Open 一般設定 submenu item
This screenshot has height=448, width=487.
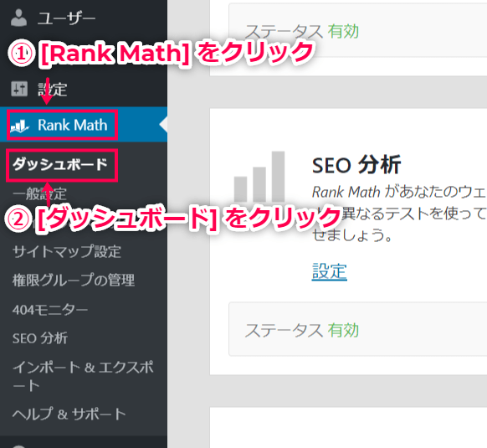pos(39,193)
